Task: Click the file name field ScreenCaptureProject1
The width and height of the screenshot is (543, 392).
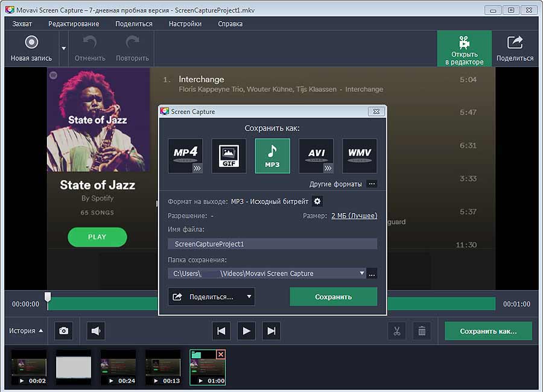Action: 273,244
